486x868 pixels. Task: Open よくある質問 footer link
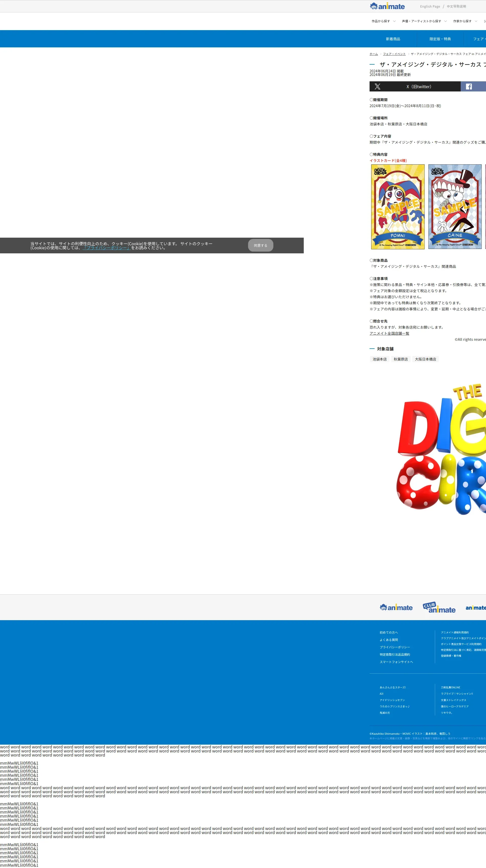[x=389, y=640]
